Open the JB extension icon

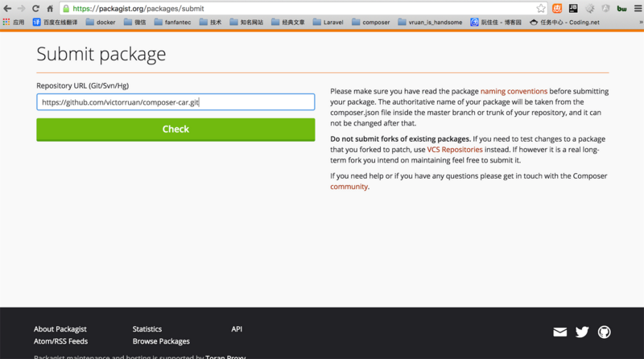(x=573, y=8)
